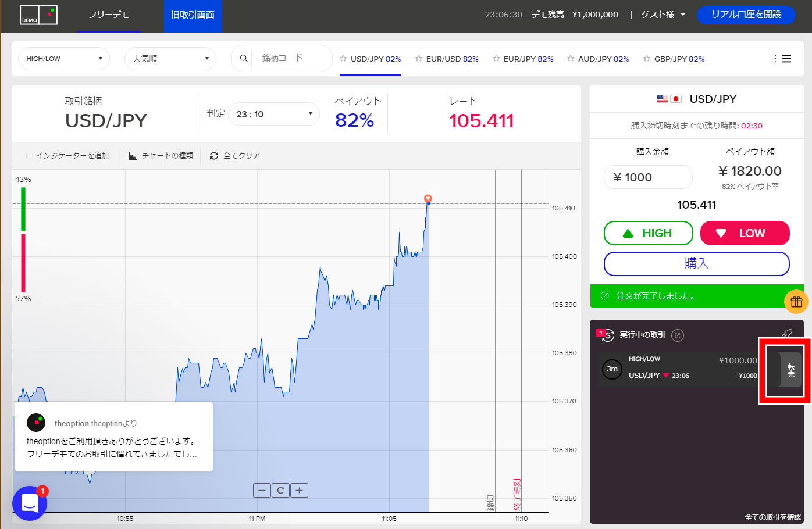Click the デモ残高 ¥1,000,000 balance

tap(575, 15)
